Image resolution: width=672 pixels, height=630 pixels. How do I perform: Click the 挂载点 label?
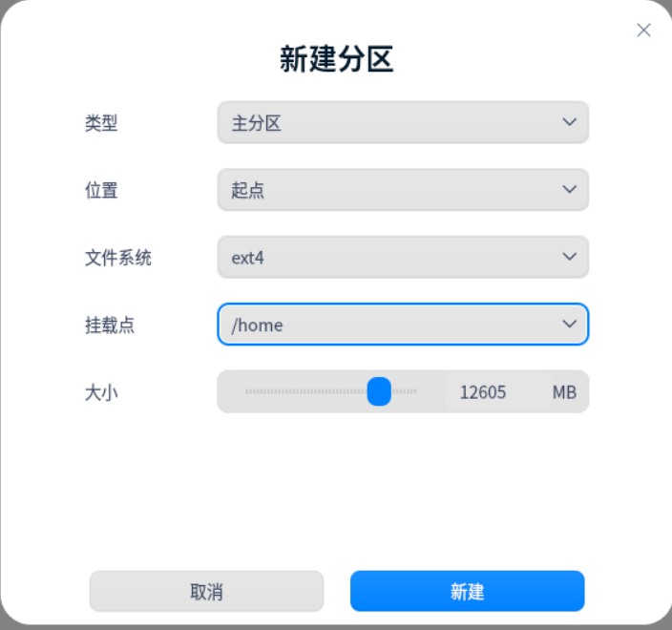(x=110, y=325)
